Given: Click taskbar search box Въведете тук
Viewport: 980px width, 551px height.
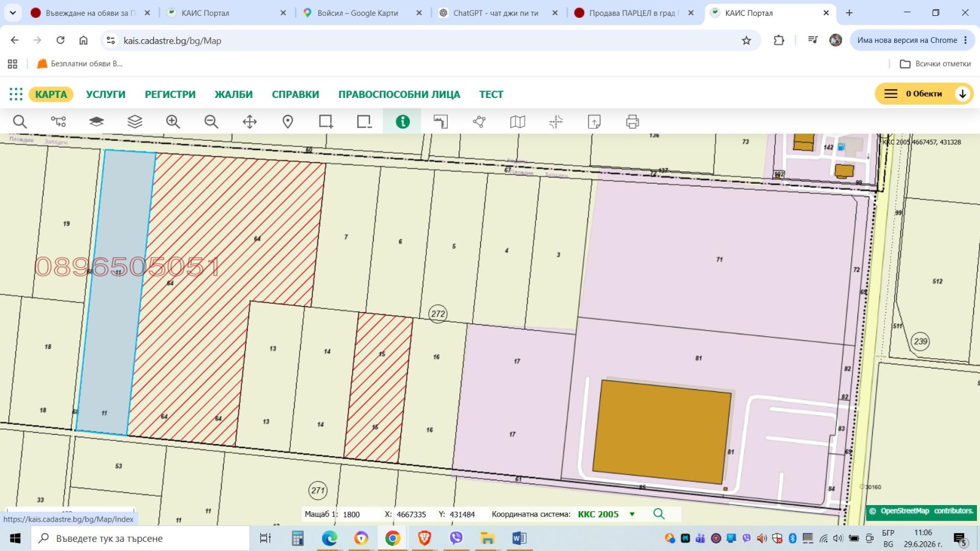Looking at the screenshot, I should (x=141, y=538).
